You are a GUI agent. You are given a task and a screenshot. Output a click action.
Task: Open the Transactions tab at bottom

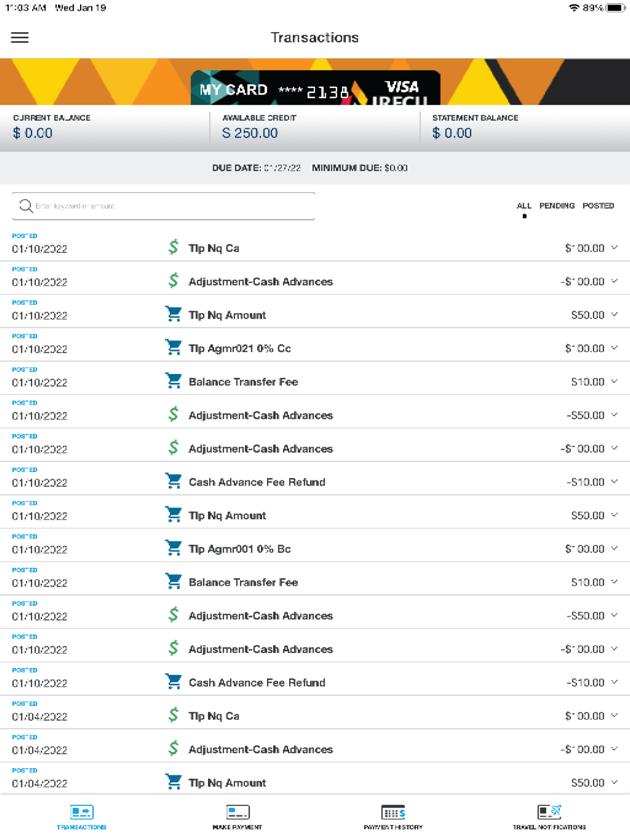pyautogui.click(x=81, y=817)
